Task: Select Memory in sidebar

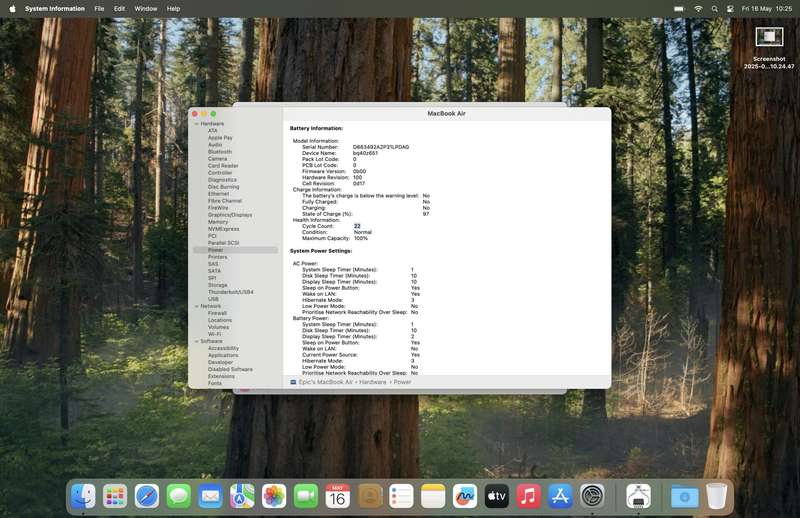Action: click(x=218, y=222)
